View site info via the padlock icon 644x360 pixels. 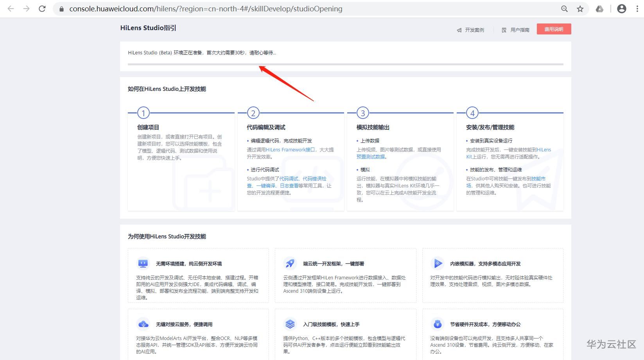pos(61,9)
